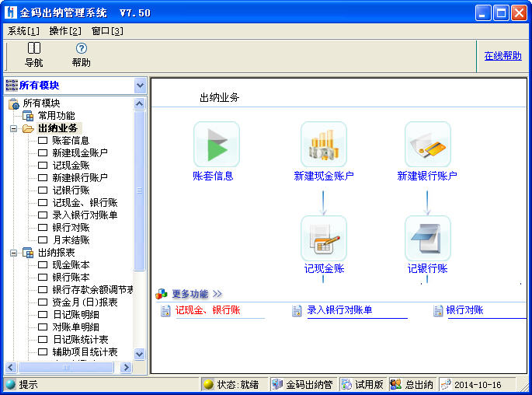
Task: Open the 账套信息 large green arrow icon
Action: click(x=217, y=145)
